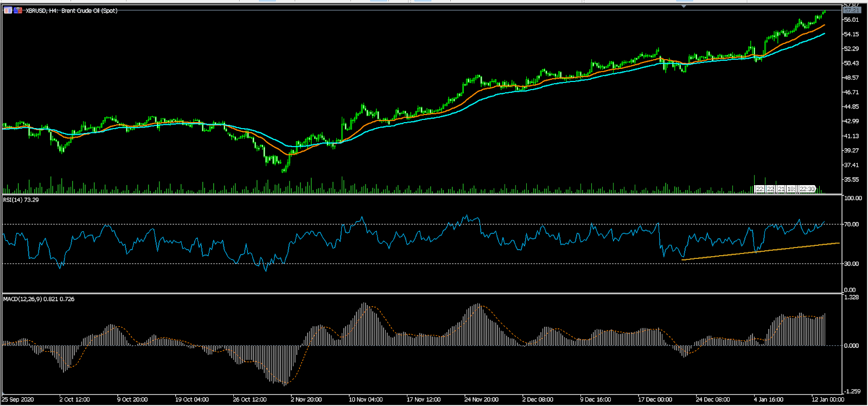The height and width of the screenshot is (406, 868).
Task: Toggle the One Click Trading panel icon
Action: coord(8,10)
